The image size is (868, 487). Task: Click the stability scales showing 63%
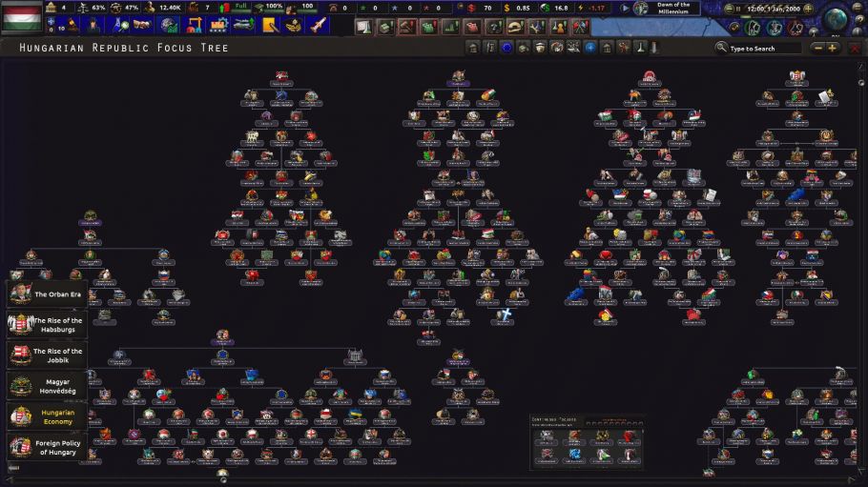click(x=83, y=8)
